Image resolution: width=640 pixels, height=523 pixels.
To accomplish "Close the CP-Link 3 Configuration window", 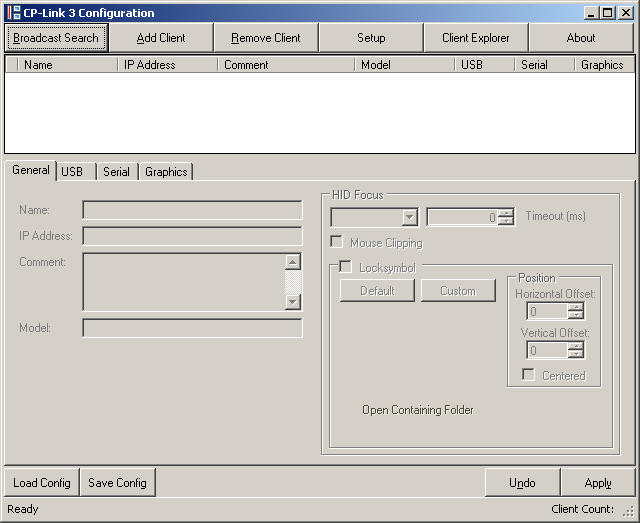I will 625,13.
